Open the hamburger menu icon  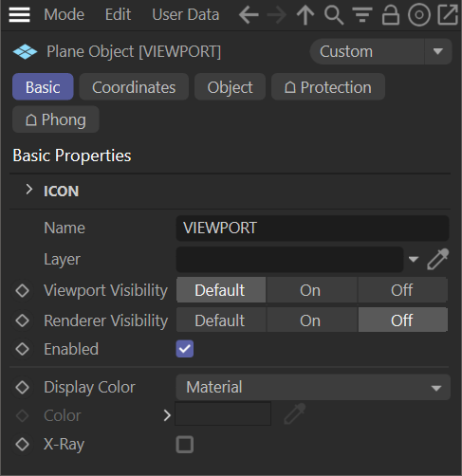[19, 14]
